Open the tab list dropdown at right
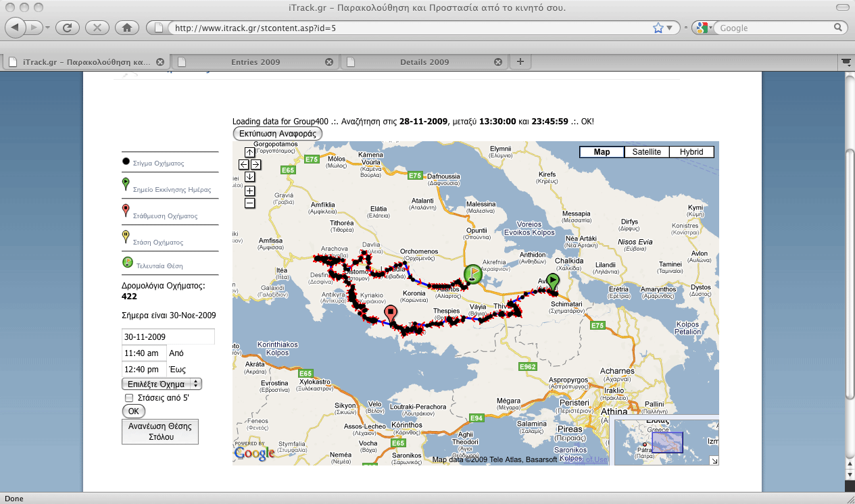The width and height of the screenshot is (855, 504). (846, 61)
